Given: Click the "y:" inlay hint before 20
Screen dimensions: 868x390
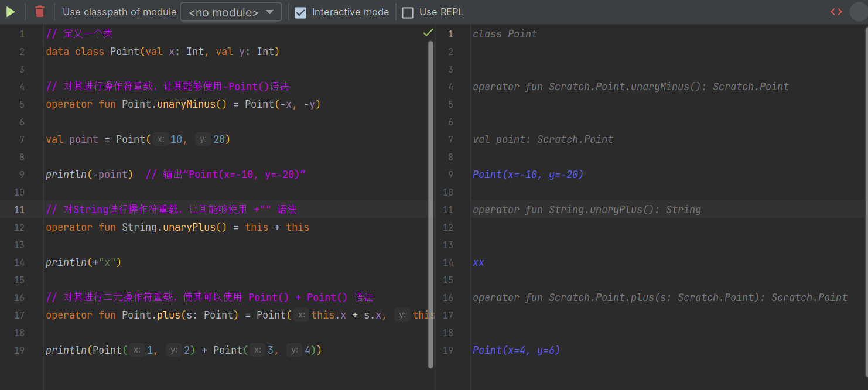Looking at the screenshot, I should 203,139.
